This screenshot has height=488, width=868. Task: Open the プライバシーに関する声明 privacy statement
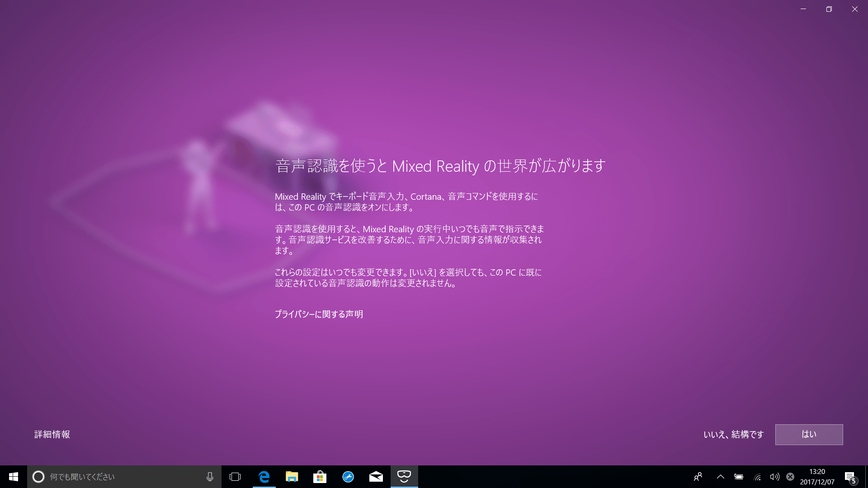[320, 314]
